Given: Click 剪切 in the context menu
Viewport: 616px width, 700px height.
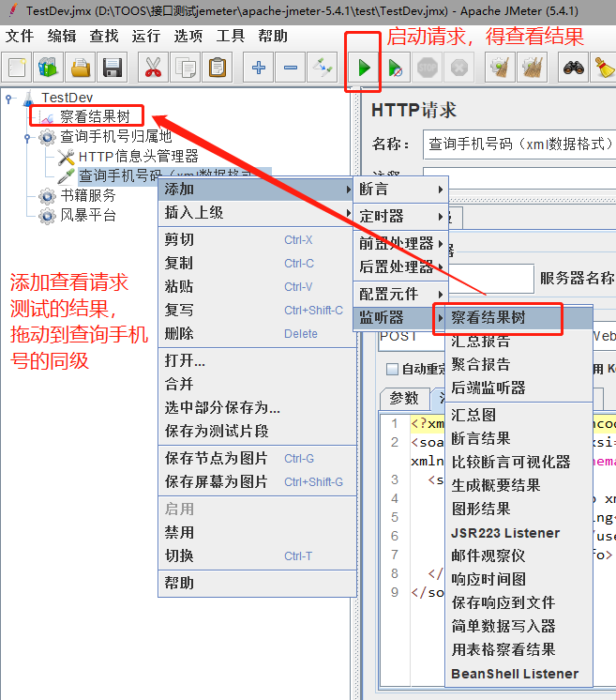Looking at the screenshot, I should click(257, 239).
